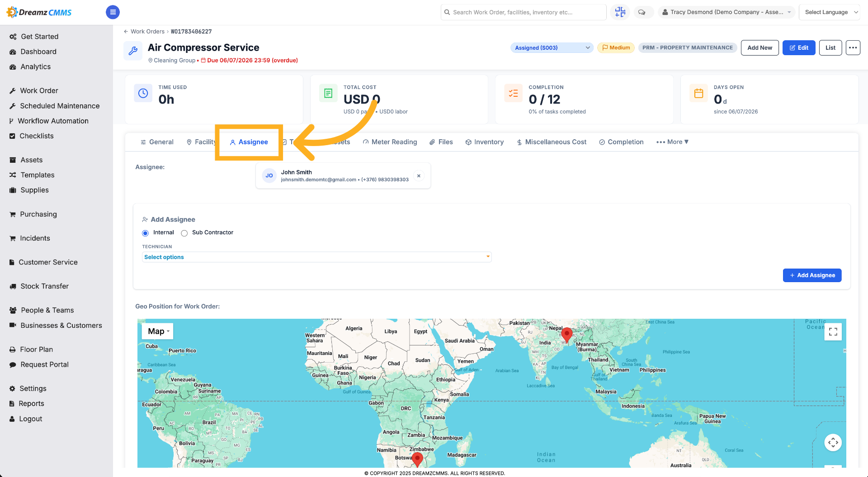Click the Time Used clock icon
Viewport: 868px width, 477px height.
pyautogui.click(x=143, y=93)
